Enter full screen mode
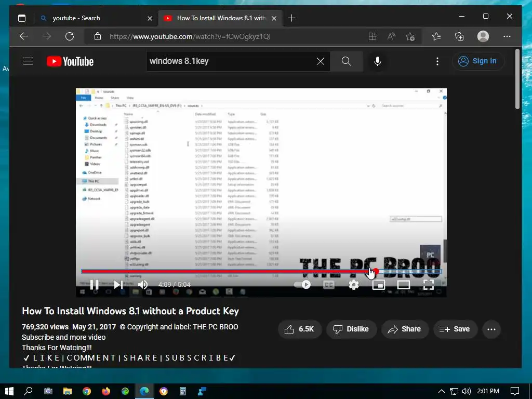532x399 pixels. point(429,284)
